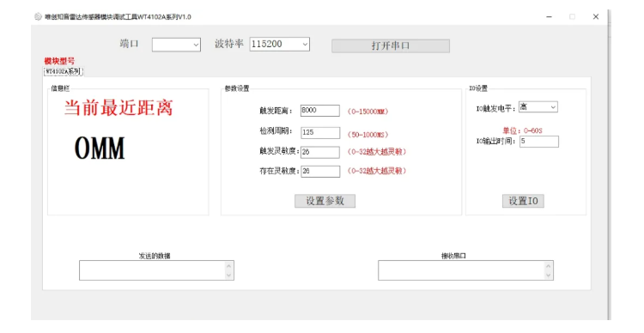This screenshot has width=644, height=333.
Task: Click up arrow of 发送的数据 scrollbar
Action: tap(229, 266)
